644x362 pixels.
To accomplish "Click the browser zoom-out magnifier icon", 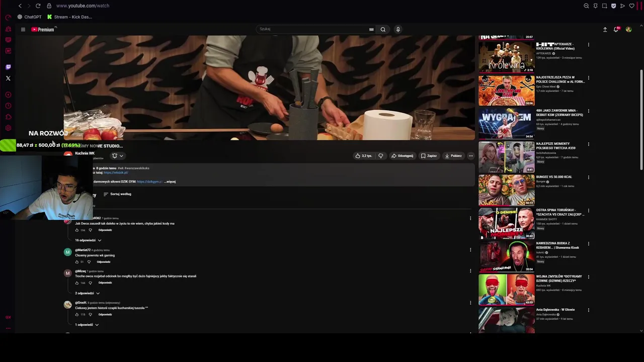I will [586, 6].
